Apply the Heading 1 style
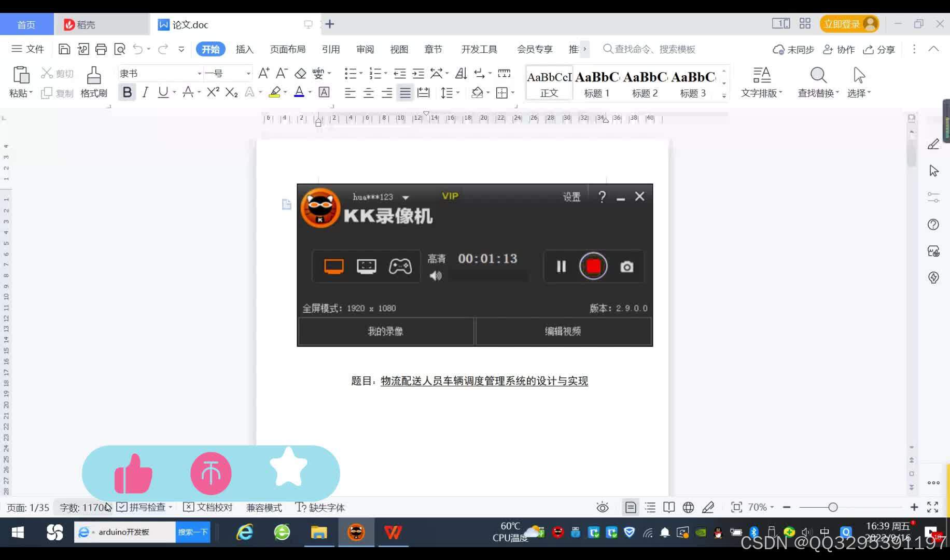 [597, 82]
